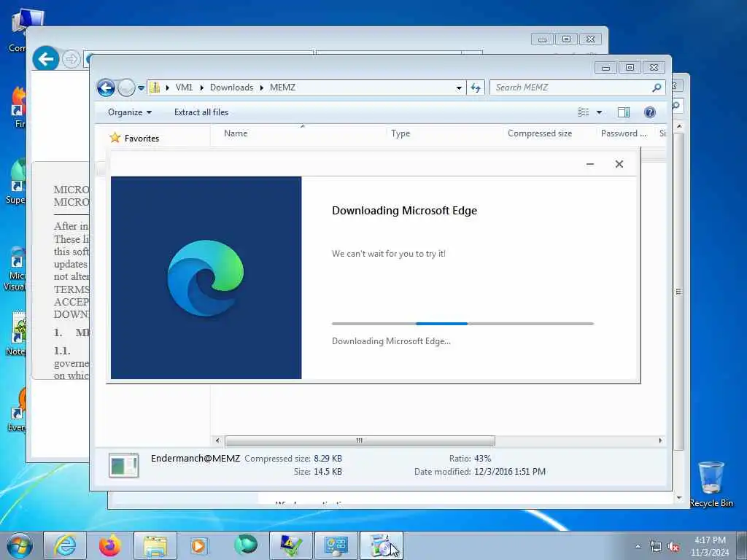Open Firefox from the taskbar
The image size is (747, 560).
[x=109, y=545]
